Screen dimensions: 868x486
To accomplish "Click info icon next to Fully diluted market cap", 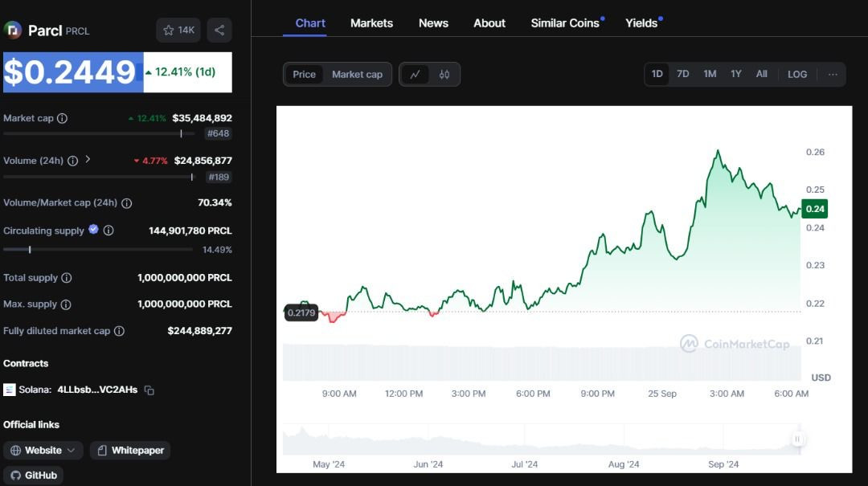I will click(119, 331).
